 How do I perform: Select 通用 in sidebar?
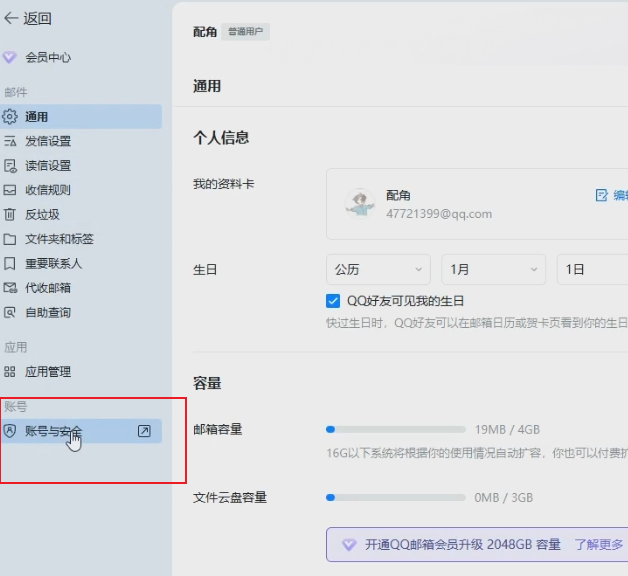click(x=81, y=117)
